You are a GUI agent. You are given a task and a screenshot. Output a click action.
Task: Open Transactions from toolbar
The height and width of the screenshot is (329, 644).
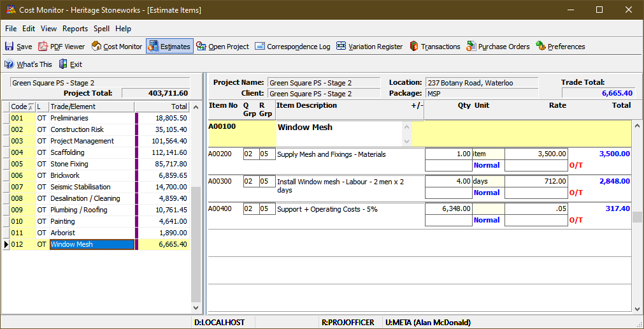pyautogui.click(x=435, y=47)
